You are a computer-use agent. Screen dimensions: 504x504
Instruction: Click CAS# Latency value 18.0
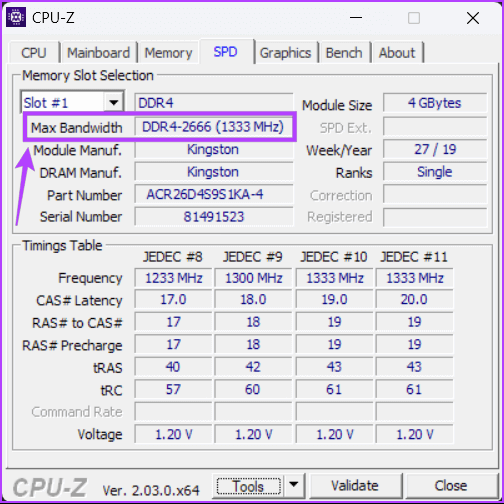click(254, 299)
